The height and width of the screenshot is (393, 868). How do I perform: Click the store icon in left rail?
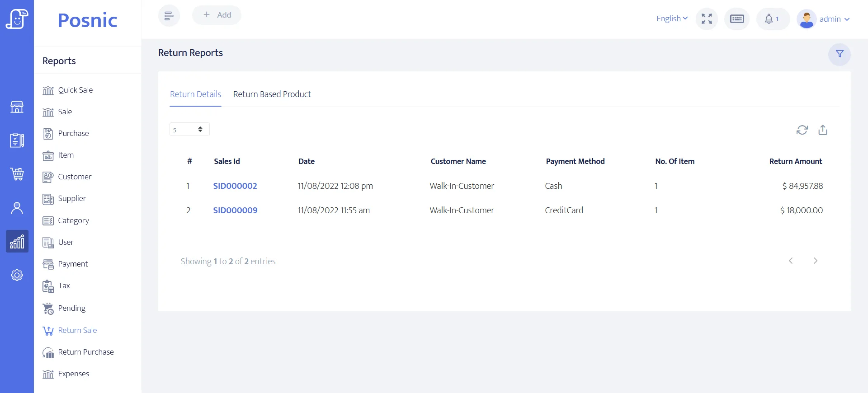[x=17, y=107]
